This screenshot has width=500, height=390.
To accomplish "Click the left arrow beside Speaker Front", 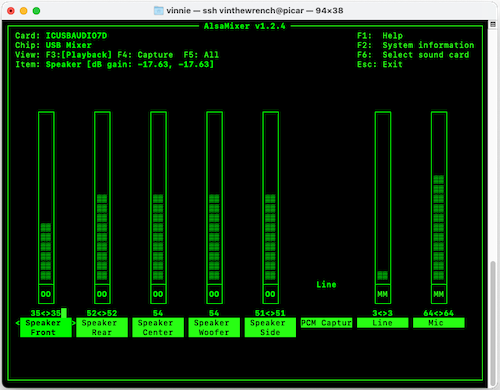I will tap(17, 323).
